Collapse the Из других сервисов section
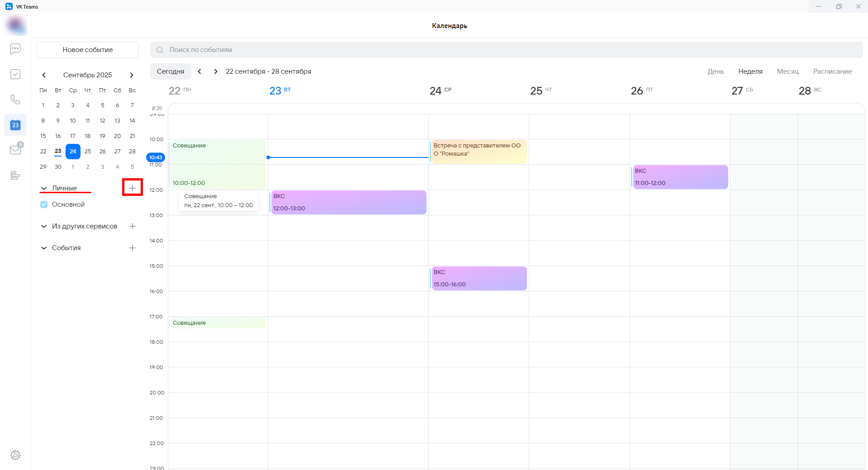Viewport: 868px width, 470px height. [44, 226]
